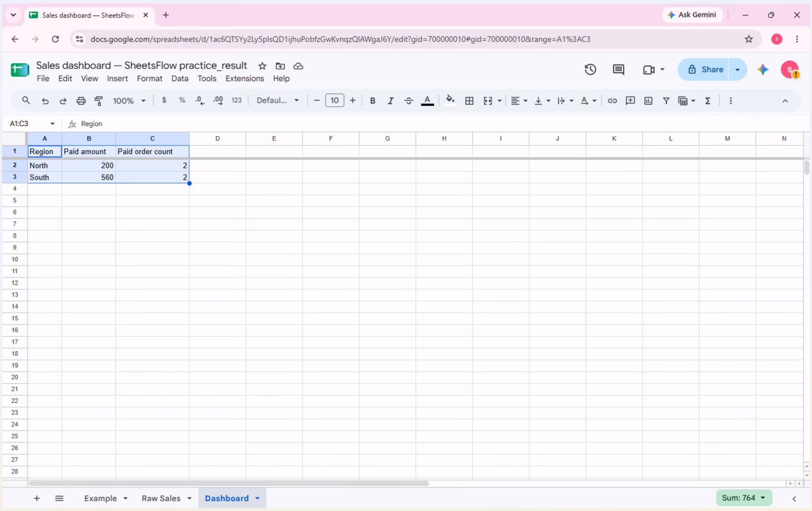Open version history clock icon
Image resolution: width=812 pixels, height=511 pixels.
[590, 70]
